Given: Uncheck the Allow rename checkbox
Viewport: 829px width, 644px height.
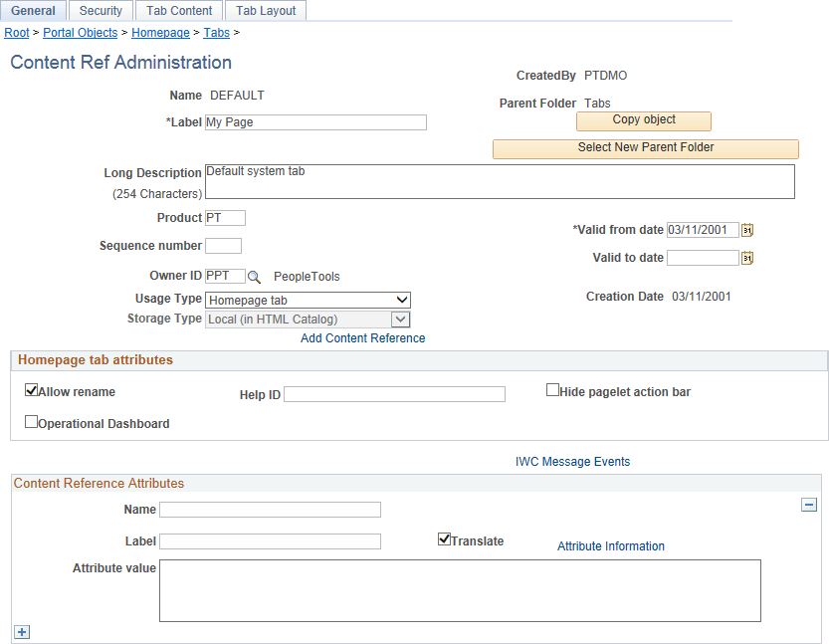Looking at the screenshot, I should (x=31, y=390).
